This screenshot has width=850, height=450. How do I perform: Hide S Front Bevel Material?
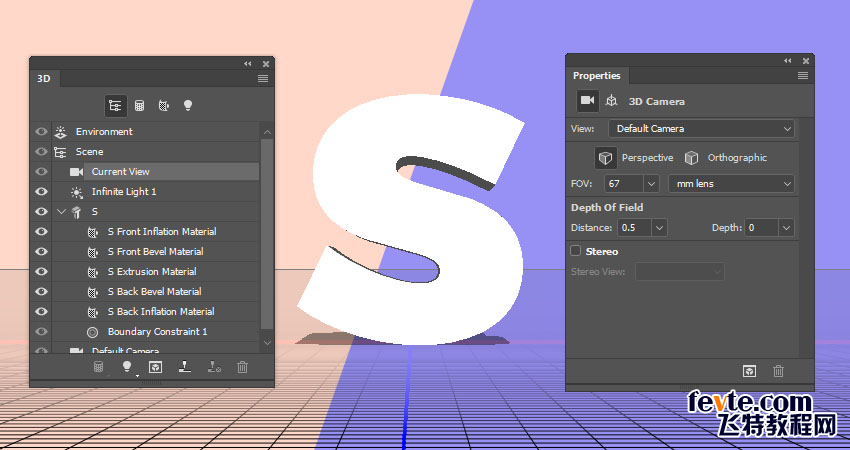coord(41,252)
